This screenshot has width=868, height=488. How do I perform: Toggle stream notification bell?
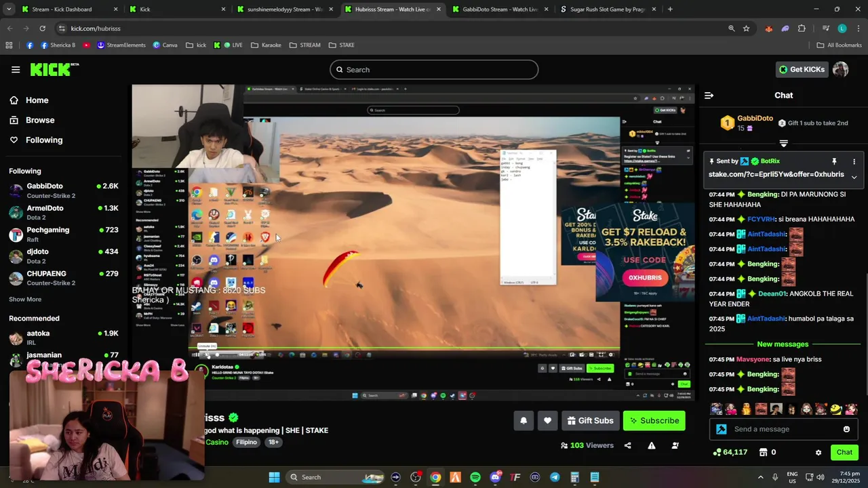pos(524,421)
